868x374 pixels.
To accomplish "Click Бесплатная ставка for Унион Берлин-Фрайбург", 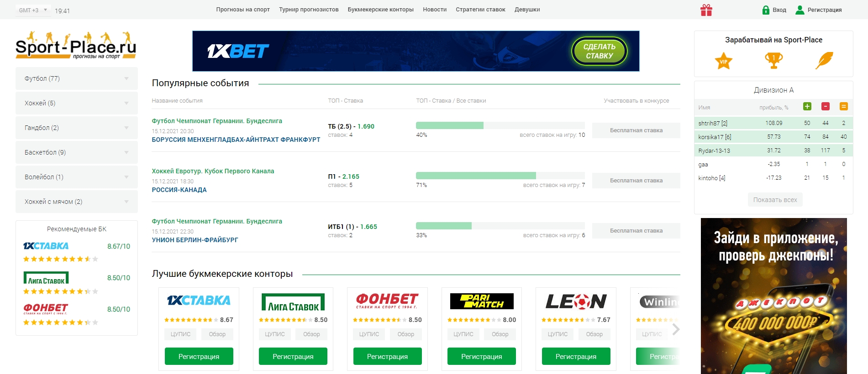I will 636,231.
